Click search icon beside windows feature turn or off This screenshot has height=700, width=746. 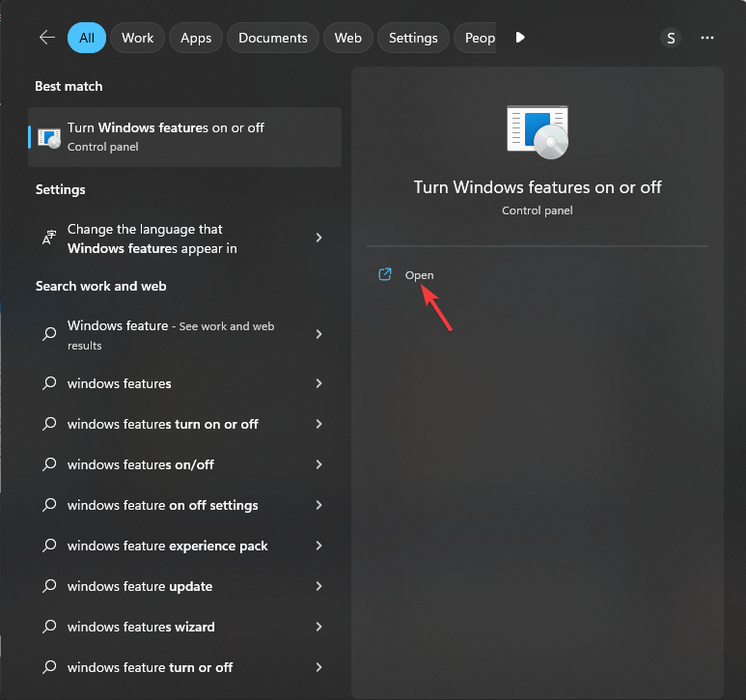tap(49, 667)
